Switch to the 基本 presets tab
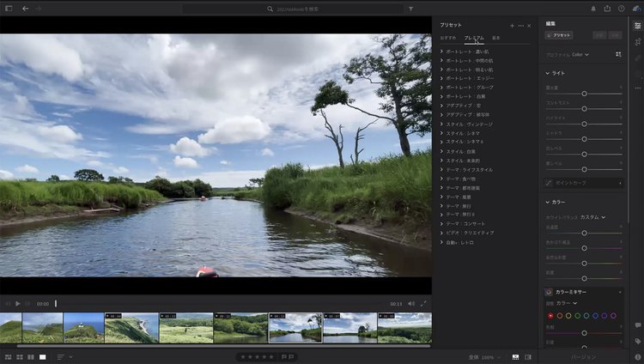Screen dimensions: 644x364 (496, 39)
